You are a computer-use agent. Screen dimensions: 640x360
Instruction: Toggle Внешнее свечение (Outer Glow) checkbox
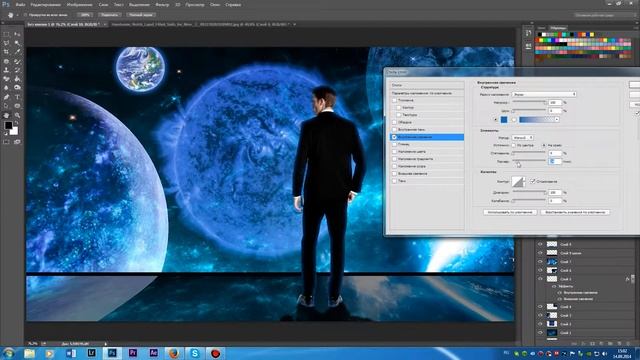click(394, 174)
